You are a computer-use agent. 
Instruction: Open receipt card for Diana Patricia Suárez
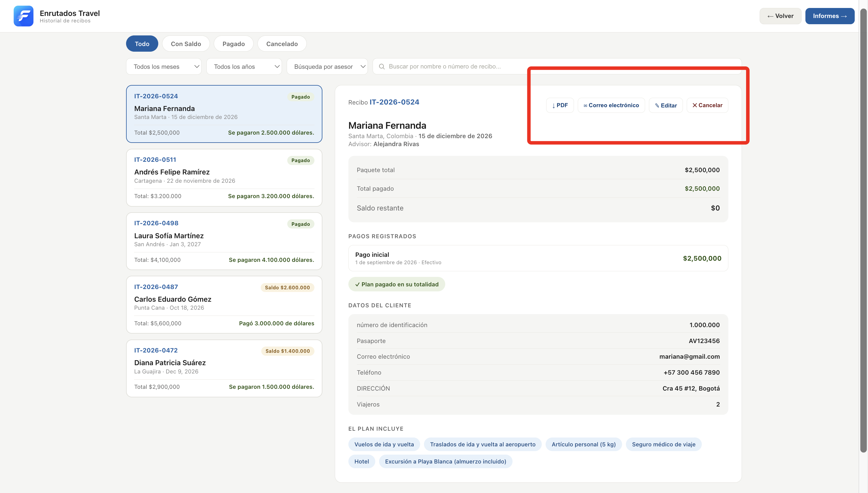tap(224, 368)
